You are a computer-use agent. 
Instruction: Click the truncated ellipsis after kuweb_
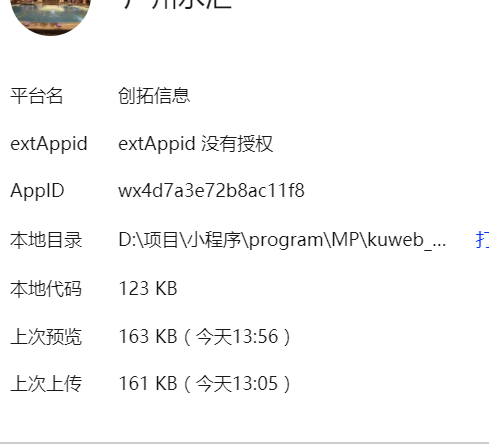point(439,245)
